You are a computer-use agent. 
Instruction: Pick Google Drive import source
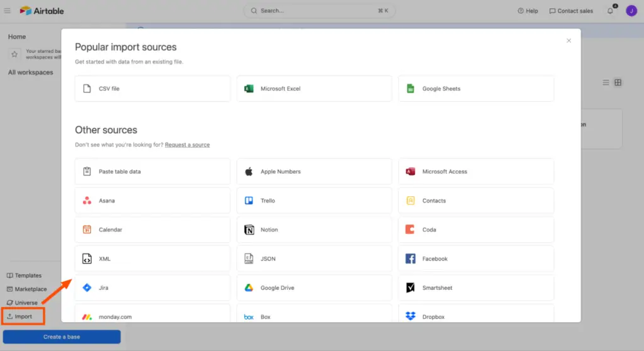click(x=314, y=287)
